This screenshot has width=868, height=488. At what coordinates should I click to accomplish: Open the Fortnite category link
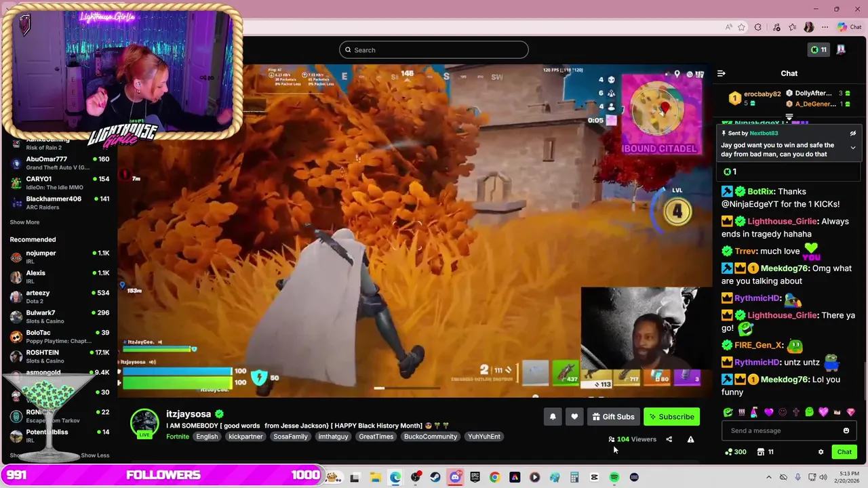(x=178, y=436)
